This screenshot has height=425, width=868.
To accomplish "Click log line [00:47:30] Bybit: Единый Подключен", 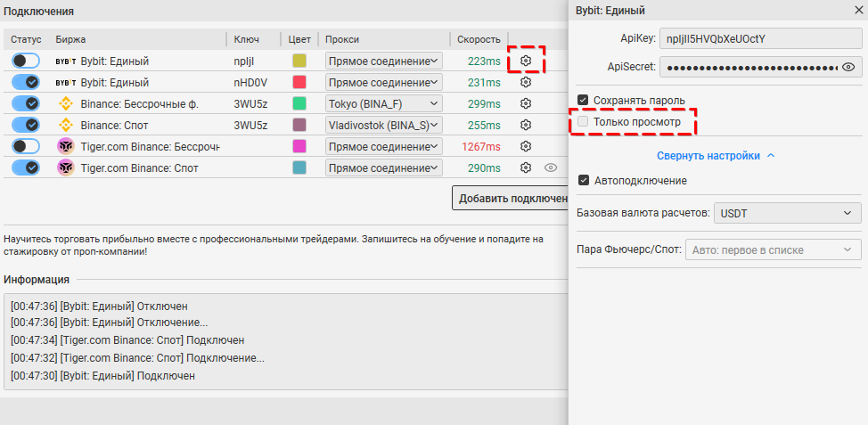I will tap(103, 376).
